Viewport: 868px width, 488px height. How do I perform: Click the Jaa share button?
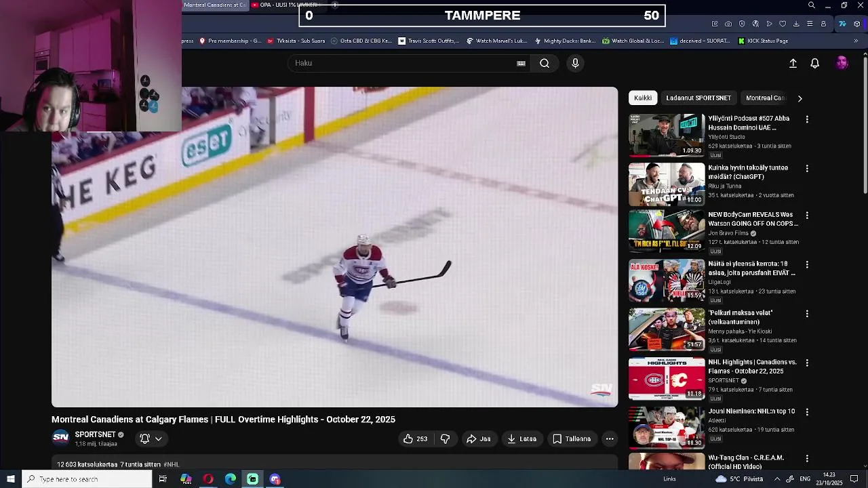478,439
